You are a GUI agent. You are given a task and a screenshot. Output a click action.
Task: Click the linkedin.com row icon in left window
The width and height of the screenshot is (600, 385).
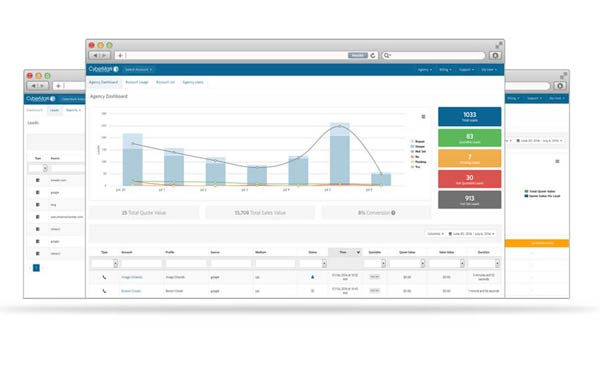coord(38,180)
